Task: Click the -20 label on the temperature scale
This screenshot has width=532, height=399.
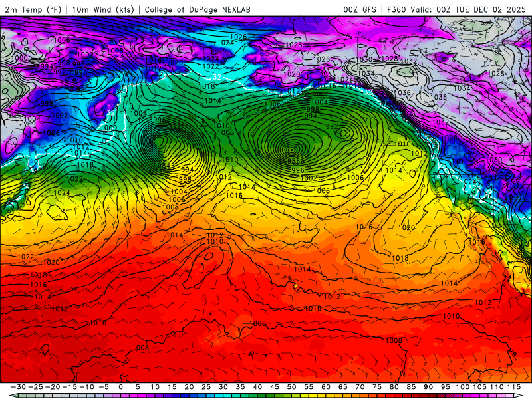Action: 53,387
